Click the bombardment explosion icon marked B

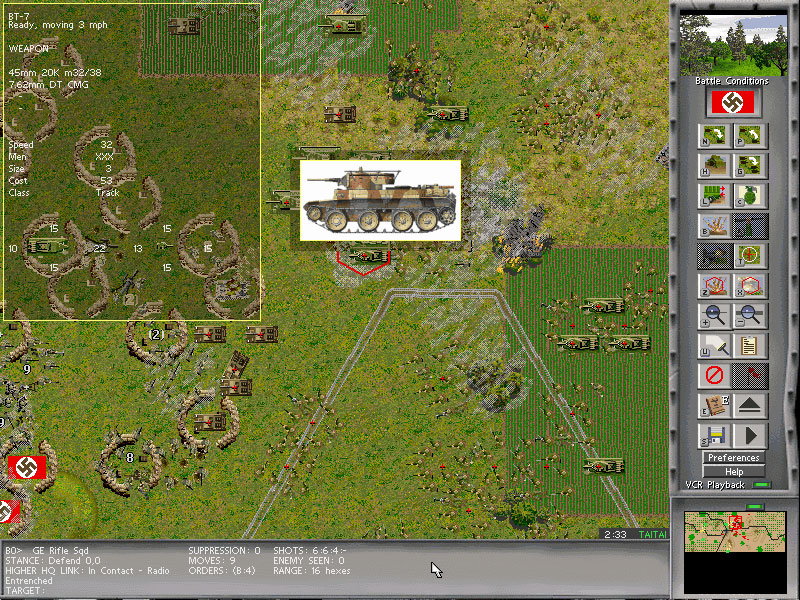[715, 226]
